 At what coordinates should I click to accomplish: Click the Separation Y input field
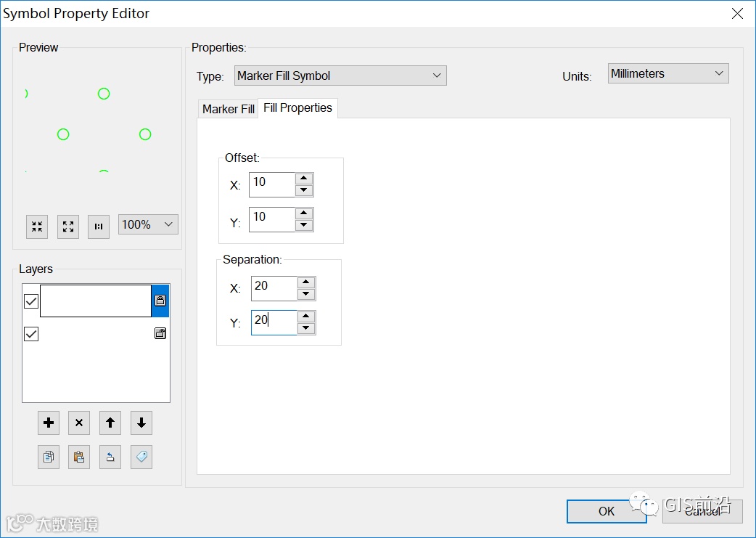coord(274,323)
